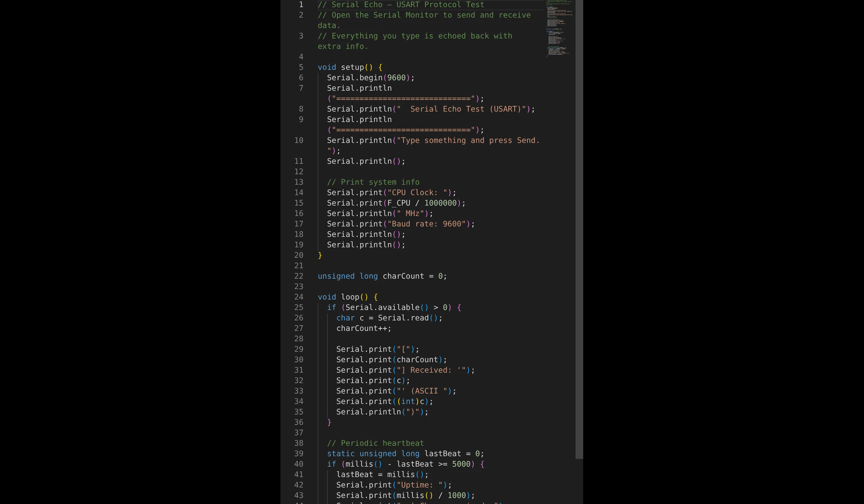The width and height of the screenshot is (864, 504).
Task: Click line number 24 in the gutter
Action: click(x=299, y=297)
